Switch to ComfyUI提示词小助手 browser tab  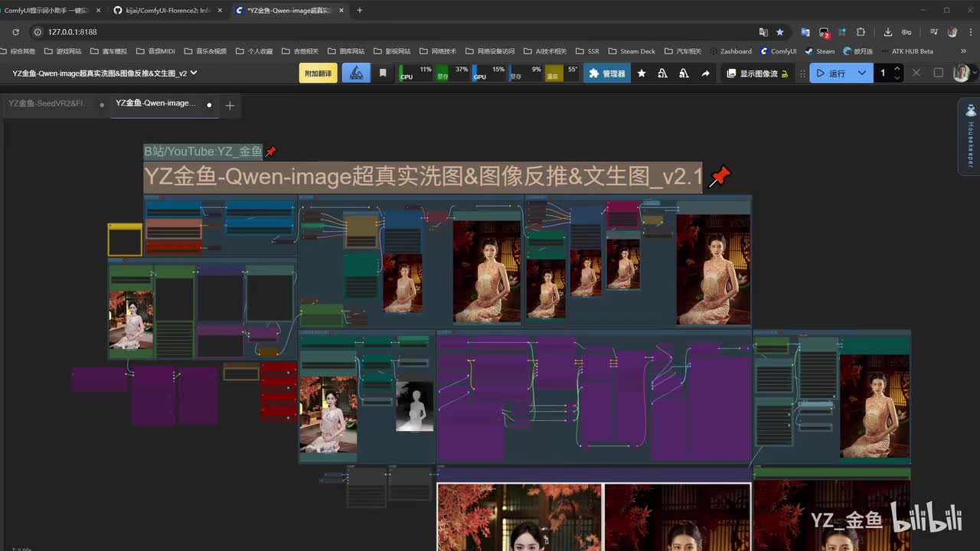[x=47, y=10]
